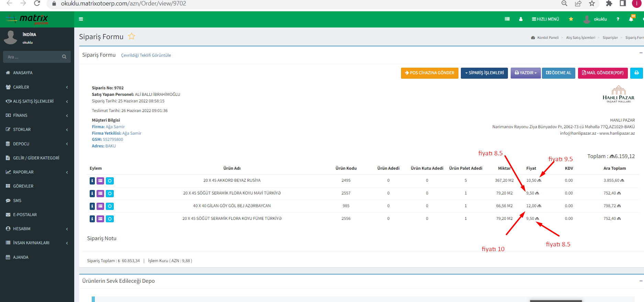The width and height of the screenshot is (644, 302).
Task: Click the cyan gear icon for FLORA KOYU FÜME row
Action: click(110, 219)
